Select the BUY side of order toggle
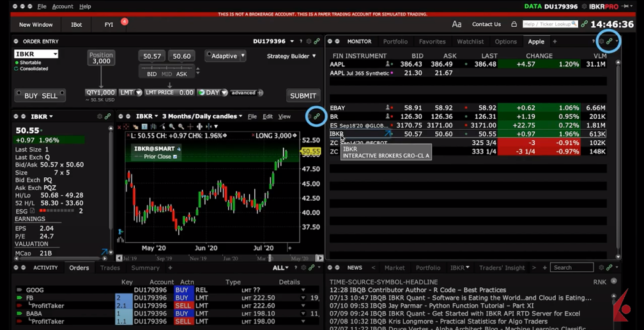The width and height of the screenshot is (644, 330). (31, 96)
